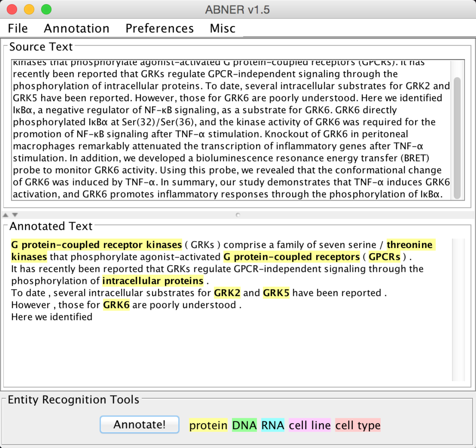Click highlighted GPCRs protein annotation
Image resolution: width=476 pixels, height=448 pixels.
[384, 257]
